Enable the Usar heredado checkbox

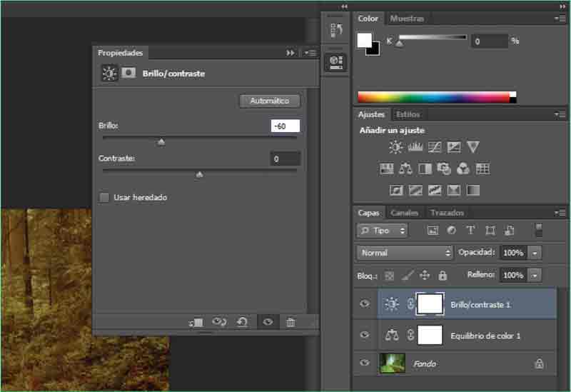point(104,197)
